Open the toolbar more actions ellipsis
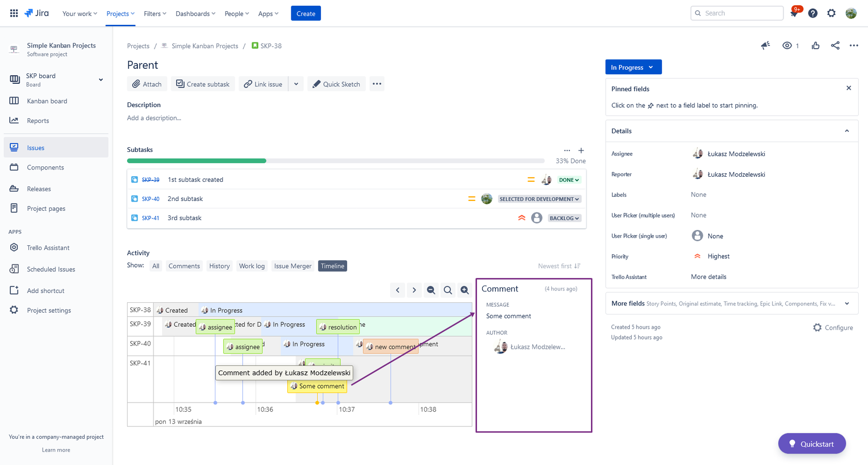 click(x=377, y=84)
